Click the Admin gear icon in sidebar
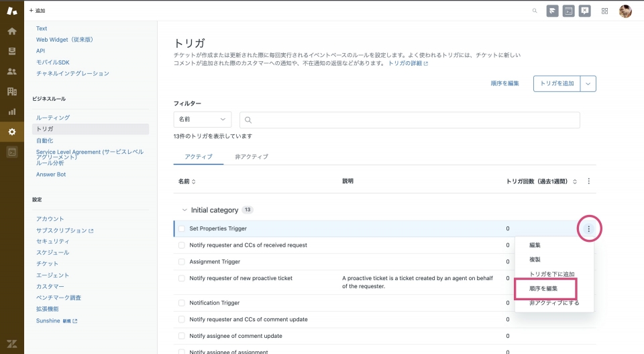644x354 pixels. 11,132
